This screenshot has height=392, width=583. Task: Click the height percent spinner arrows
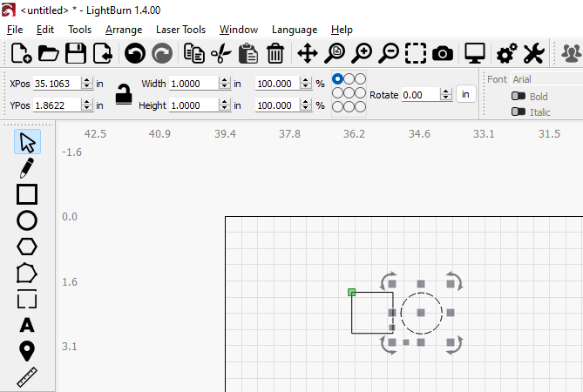click(x=306, y=105)
